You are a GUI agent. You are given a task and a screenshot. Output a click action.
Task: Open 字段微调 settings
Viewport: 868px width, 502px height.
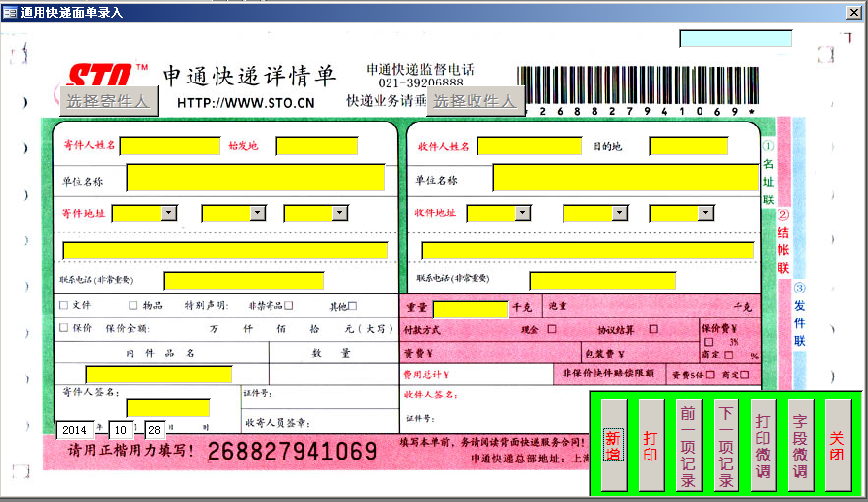click(x=801, y=446)
